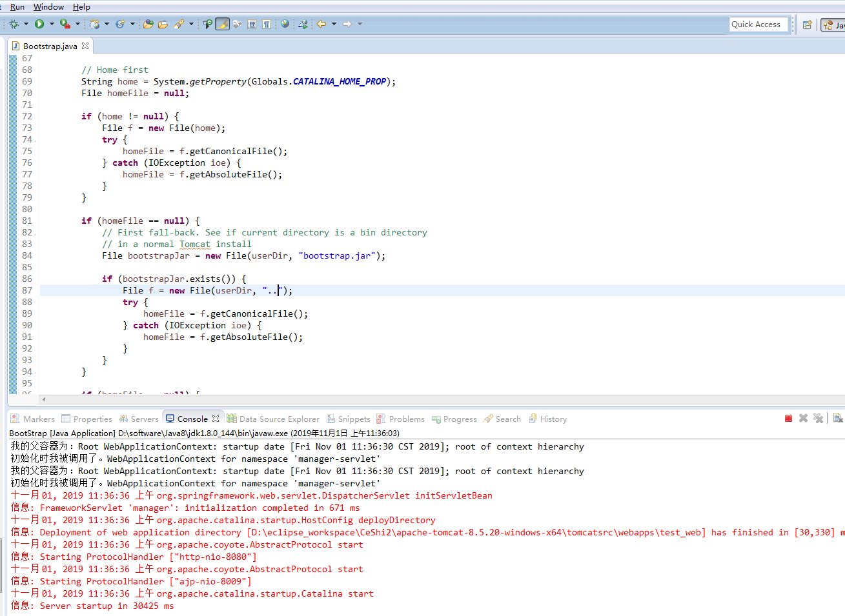Click line number 87 in gutter
845x616 pixels.
coord(27,290)
